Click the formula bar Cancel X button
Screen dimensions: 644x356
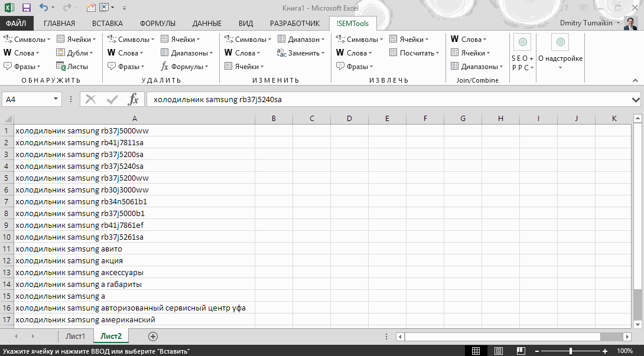coord(91,99)
